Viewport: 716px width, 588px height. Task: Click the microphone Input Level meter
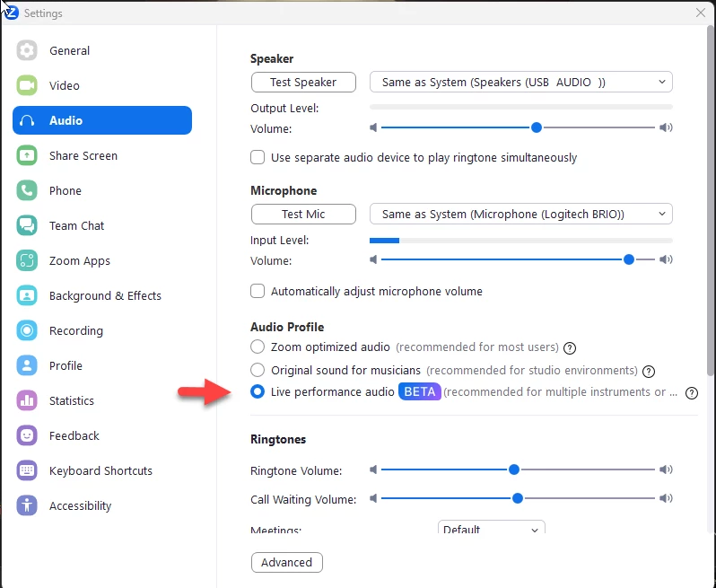(x=521, y=241)
